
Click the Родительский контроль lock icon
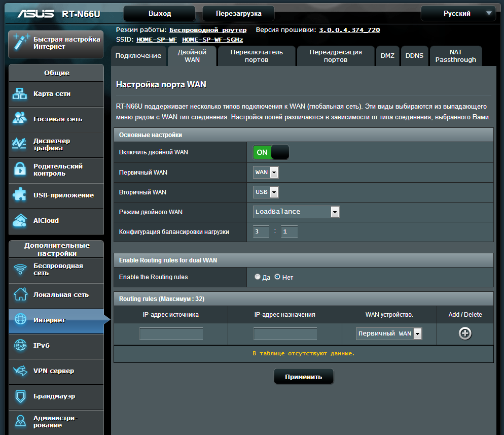[x=20, y=169]
